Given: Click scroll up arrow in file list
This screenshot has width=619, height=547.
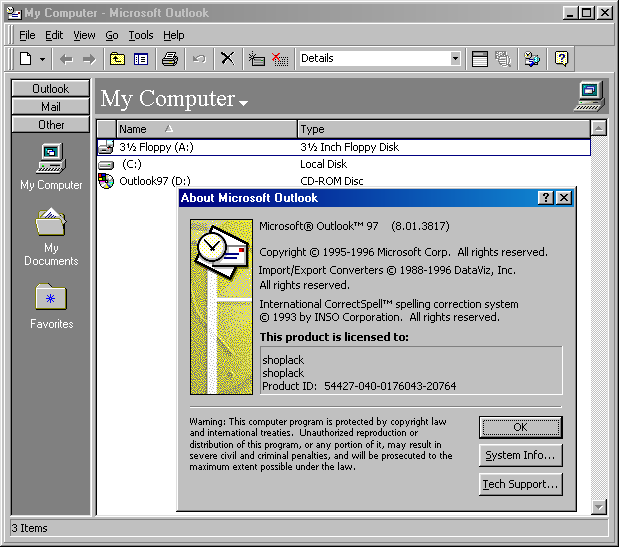Looking at the screenshot, I should [x=599, y=128].
